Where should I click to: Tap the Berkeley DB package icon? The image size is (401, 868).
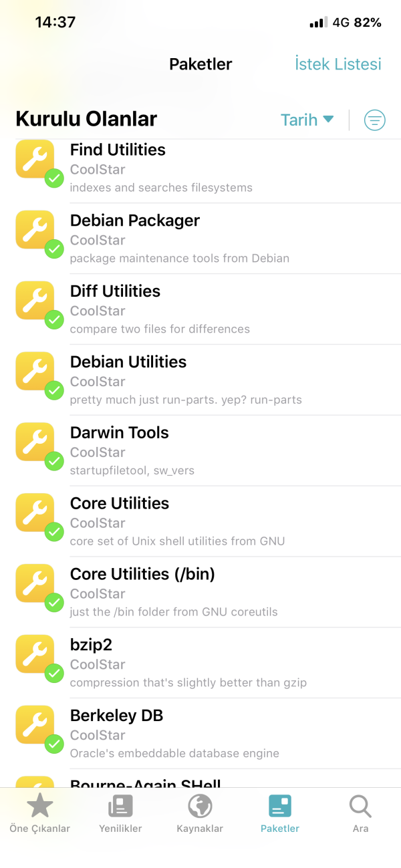(x=35, y=725)
